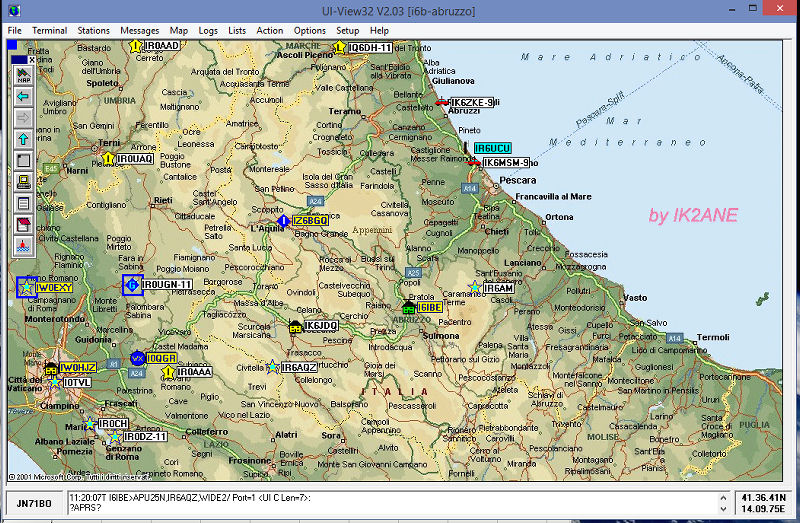Select the I0TVL star icon
The width and height of the screenshot is (800, 523).
(x=54, y=382)
